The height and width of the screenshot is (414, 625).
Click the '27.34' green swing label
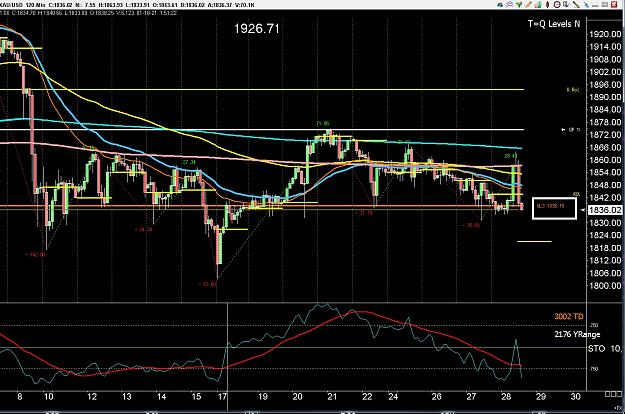point(189,162)
